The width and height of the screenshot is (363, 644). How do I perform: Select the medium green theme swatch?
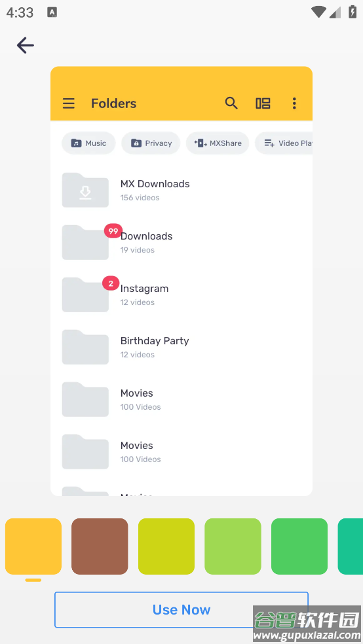click(299, 546)
